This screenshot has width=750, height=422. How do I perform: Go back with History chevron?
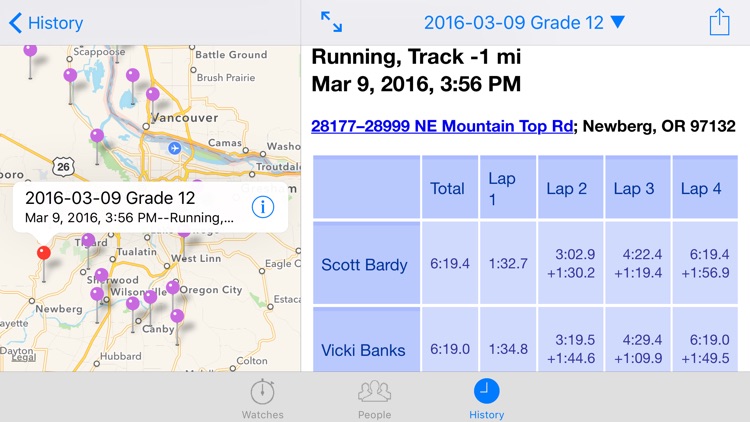tap(45, 22)
